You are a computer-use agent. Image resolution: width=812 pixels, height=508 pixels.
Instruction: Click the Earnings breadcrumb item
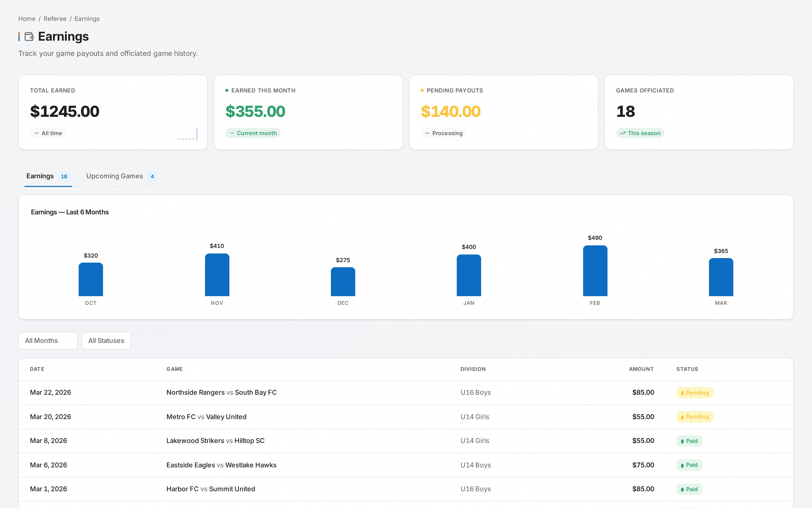pyautogui.click(x=87, y=19)
